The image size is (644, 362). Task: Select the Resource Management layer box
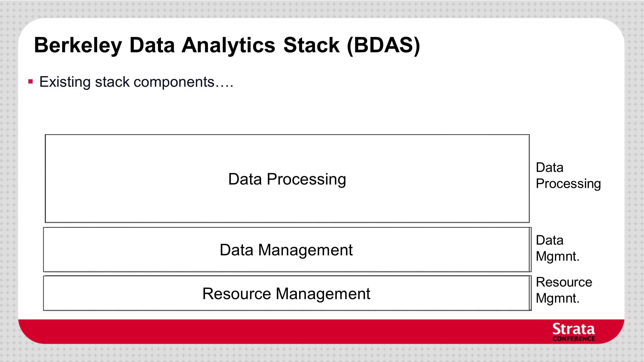(287, 293)
